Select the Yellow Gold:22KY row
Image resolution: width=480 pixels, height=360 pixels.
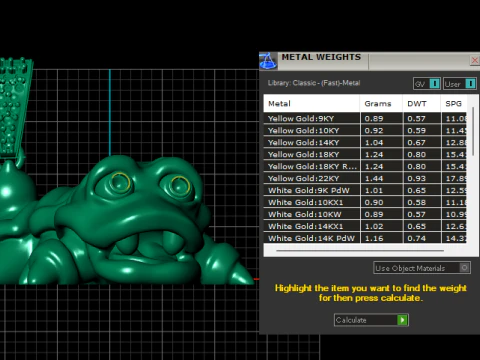pyautogui.click(x=365, y=179)
